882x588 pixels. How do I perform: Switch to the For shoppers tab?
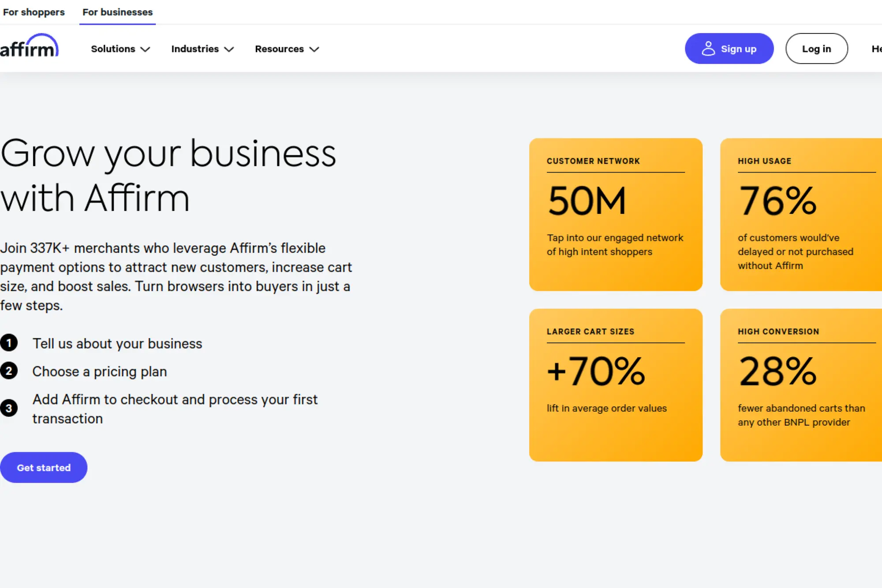(x=34, y=12)
